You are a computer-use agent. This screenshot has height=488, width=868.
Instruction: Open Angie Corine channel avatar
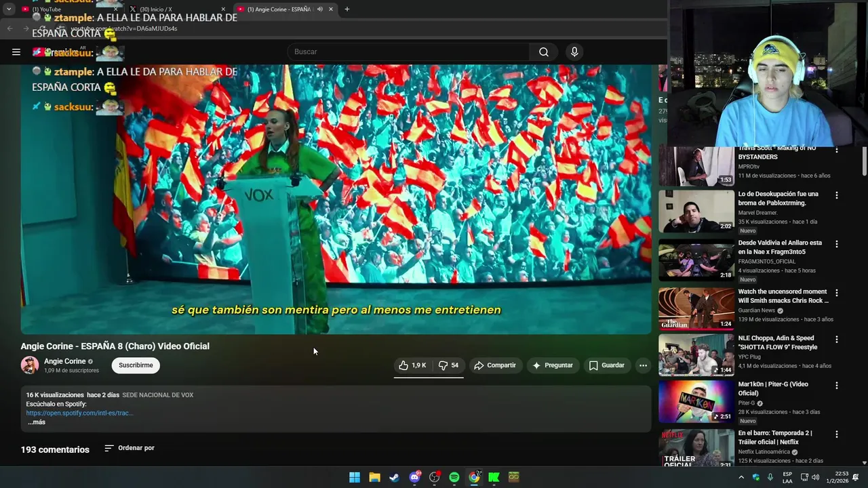pyautogui.click(x=30, y=365)
